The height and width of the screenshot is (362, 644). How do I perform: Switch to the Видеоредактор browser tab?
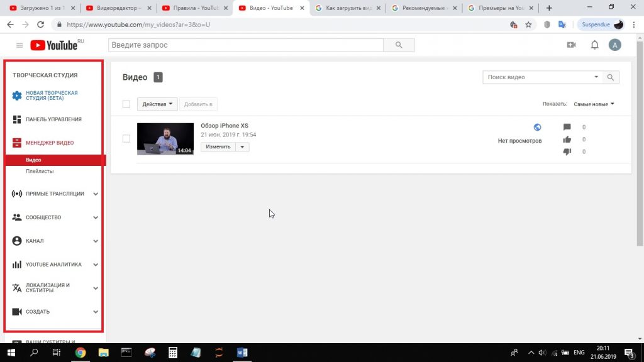[118, 8]
